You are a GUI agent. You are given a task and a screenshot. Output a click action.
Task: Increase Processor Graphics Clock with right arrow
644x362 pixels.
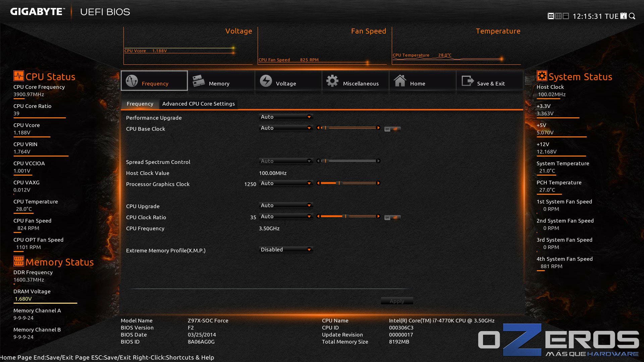point(378,183)
